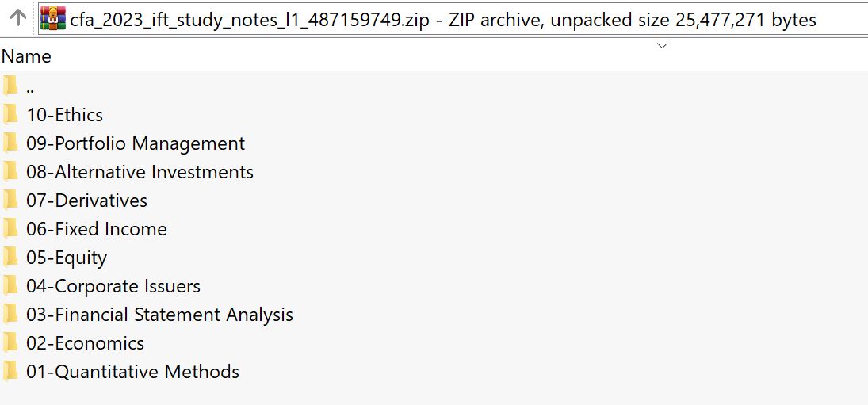Click the 09-Portfolio Management folder icon
Screen dimensions: 868x405
click(x=11, y=143)
